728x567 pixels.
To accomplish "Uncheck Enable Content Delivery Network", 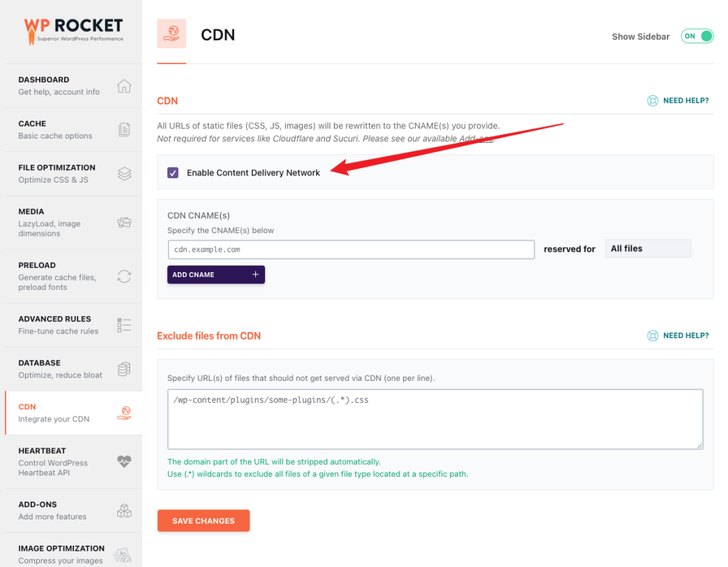I will pyautogui.click(x=173, y=173).
